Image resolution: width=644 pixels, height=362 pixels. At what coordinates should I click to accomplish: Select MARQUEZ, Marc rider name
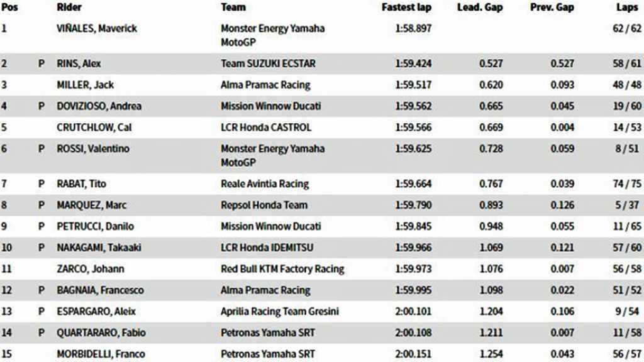pyautogui.click(x=92, y=206)
